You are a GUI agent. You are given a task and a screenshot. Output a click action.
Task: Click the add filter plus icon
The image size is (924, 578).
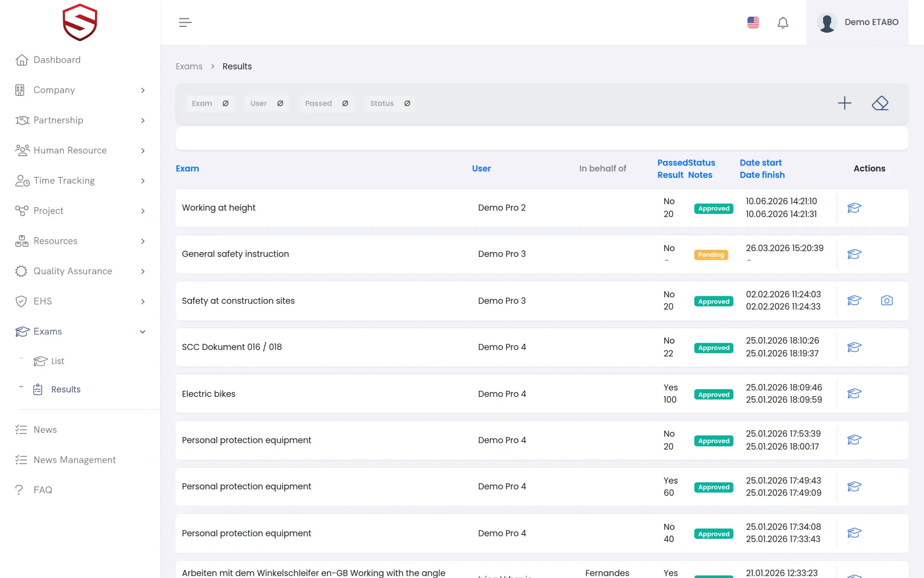coord(845,103)
